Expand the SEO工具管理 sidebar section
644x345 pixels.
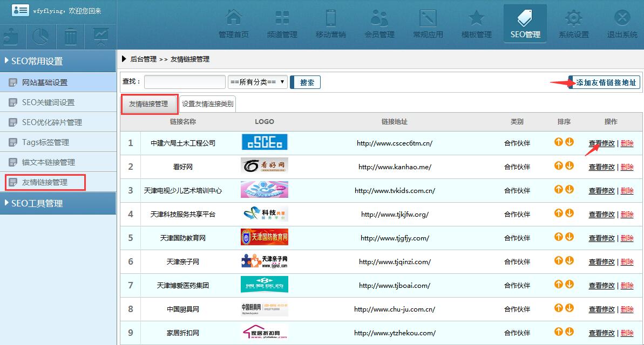(58, 203)
